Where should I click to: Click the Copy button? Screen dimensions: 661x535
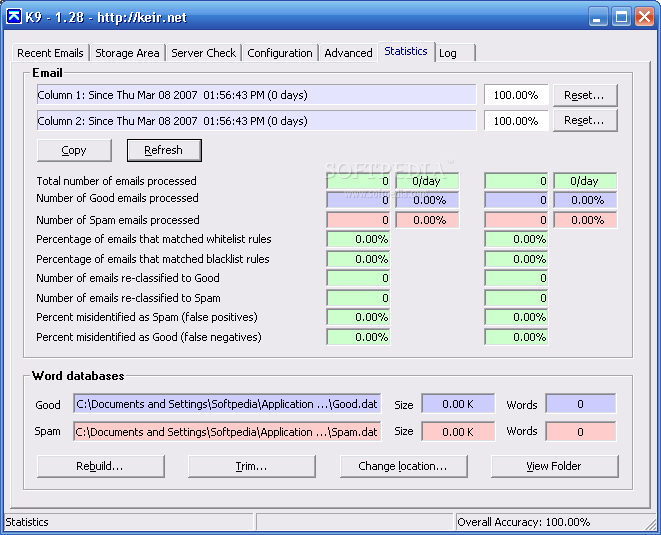pyautogui.click(x=74, y=150)
